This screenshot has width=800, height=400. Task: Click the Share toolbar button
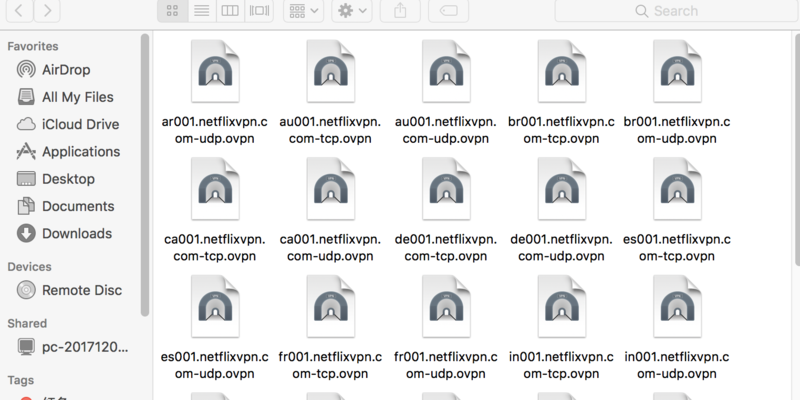[401, 11]
